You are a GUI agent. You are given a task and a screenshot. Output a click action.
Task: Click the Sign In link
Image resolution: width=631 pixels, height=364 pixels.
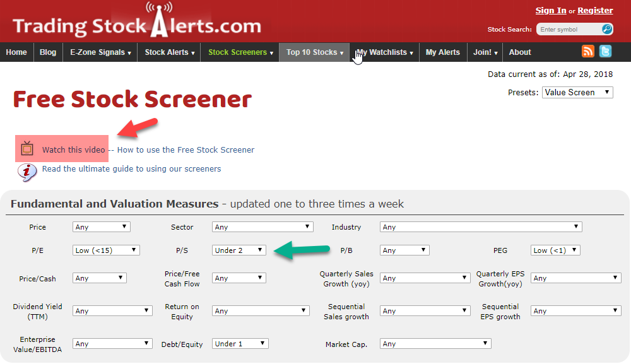[550, 11]
